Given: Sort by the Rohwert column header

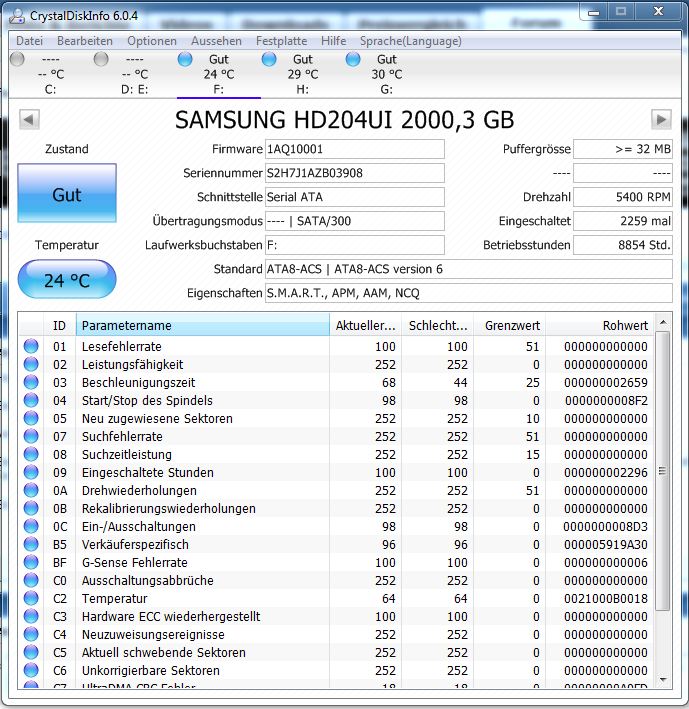Looking at the screenshot, I should tap(599, 325).
